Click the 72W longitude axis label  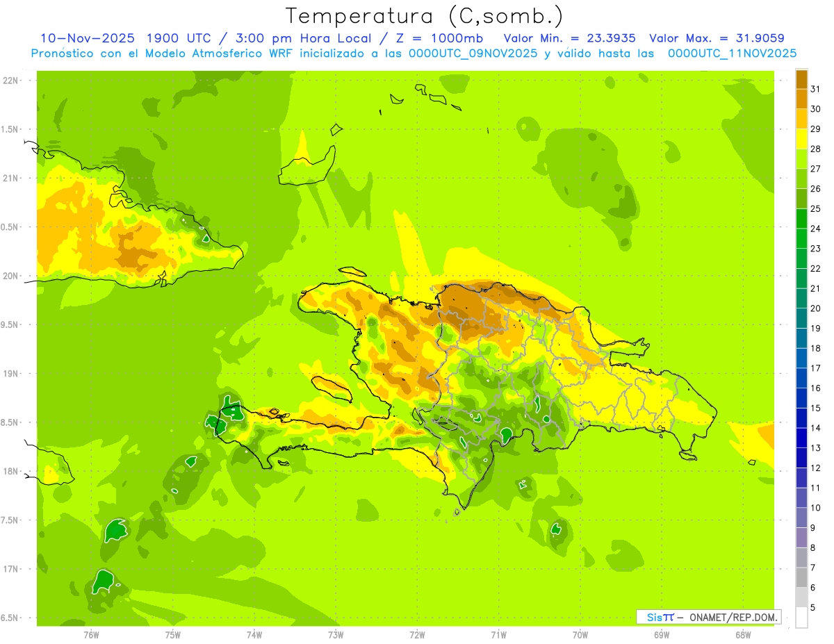417,635
